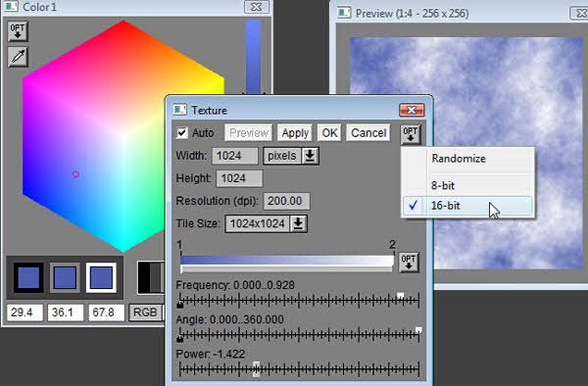Image resolution: width=588 pixels, height=386 pixels.
Task: Close the Texture dialog
Action: (412, 110)
